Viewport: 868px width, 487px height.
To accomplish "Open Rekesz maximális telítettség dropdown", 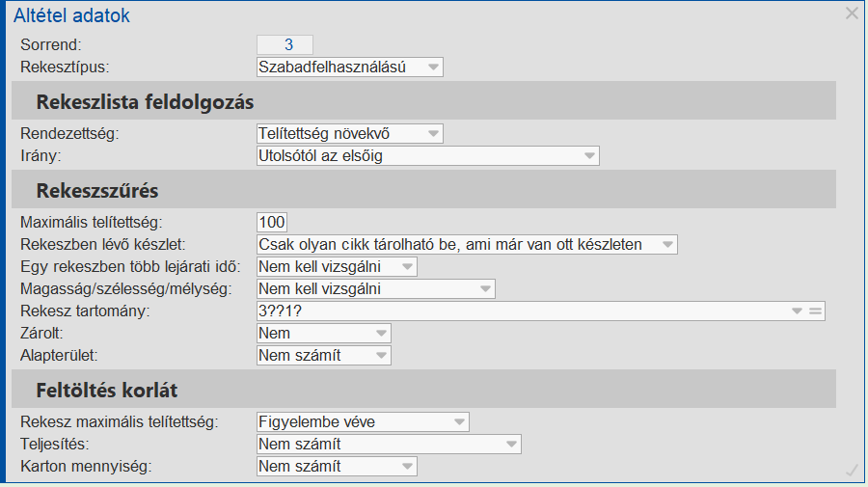I will pyautogui.click(x=458, y=422).
